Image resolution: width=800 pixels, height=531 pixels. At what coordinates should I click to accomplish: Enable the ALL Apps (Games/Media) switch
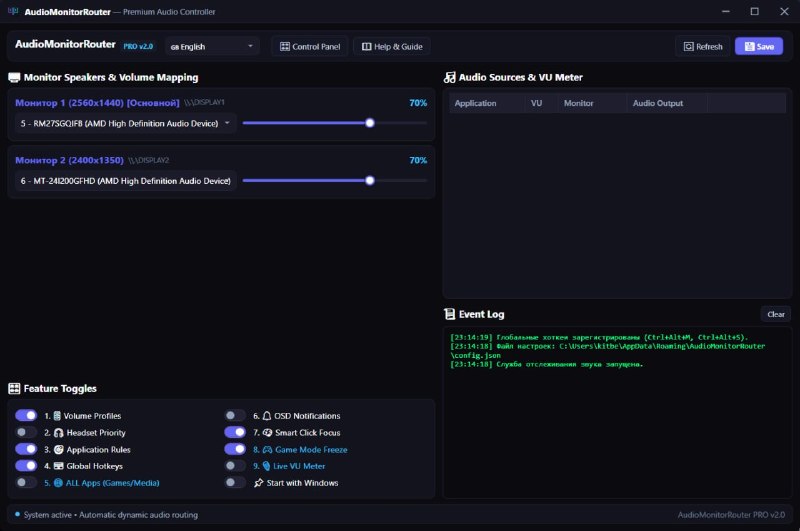point(26,483)
